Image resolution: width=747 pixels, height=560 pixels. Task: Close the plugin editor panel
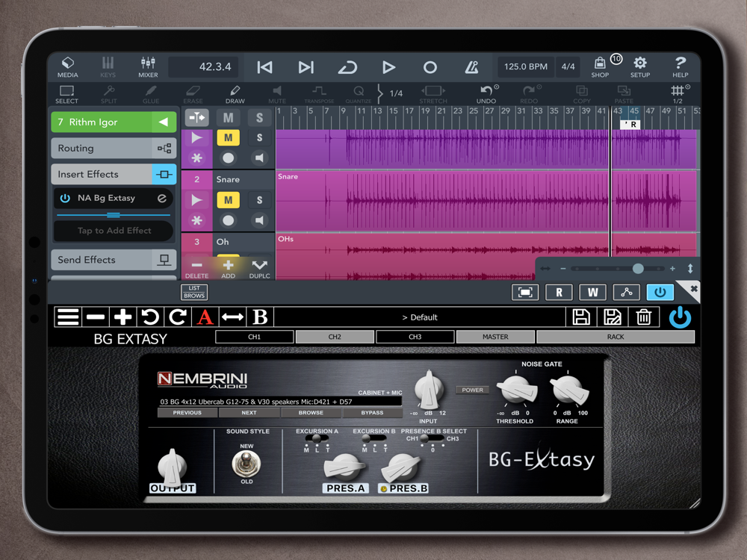(x=694, y=288)
